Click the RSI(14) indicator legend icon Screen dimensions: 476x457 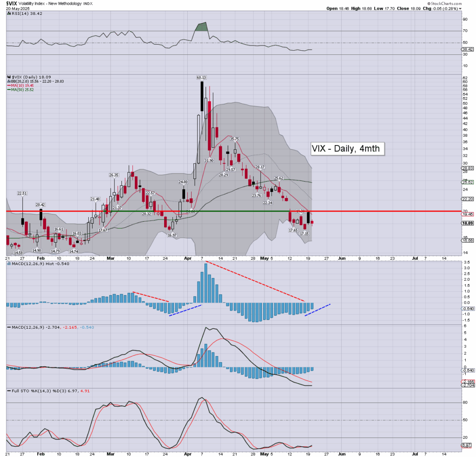(8, 14)
